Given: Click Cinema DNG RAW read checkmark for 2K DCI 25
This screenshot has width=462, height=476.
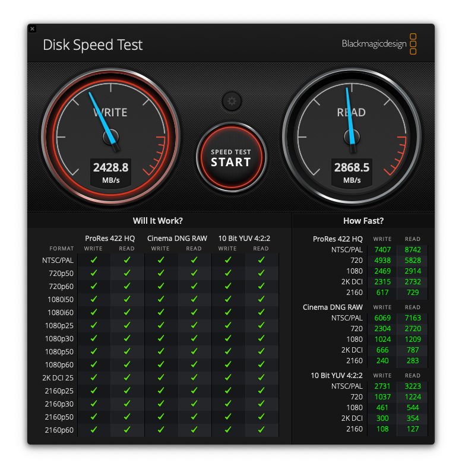Looking at the screenshot, I should click(x=194, y=377).
